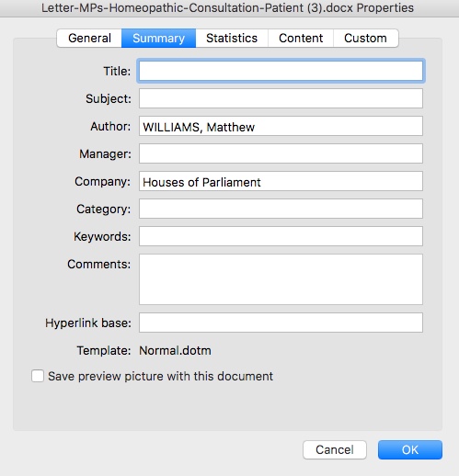Image resolution: width=459 pixels, height=476 pixels.
Task: Select the Hyperlink base field
Action: [281, 323]
